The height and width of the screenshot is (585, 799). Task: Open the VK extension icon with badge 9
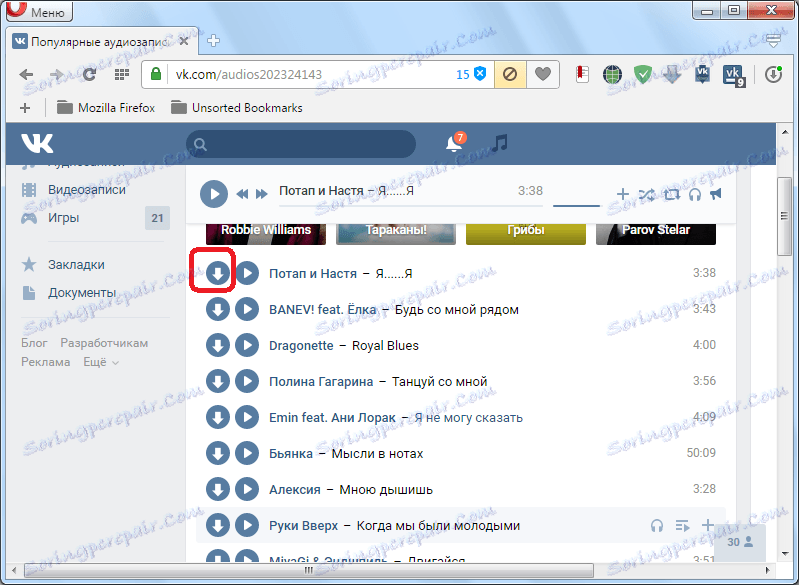click(x=734, y=75)
